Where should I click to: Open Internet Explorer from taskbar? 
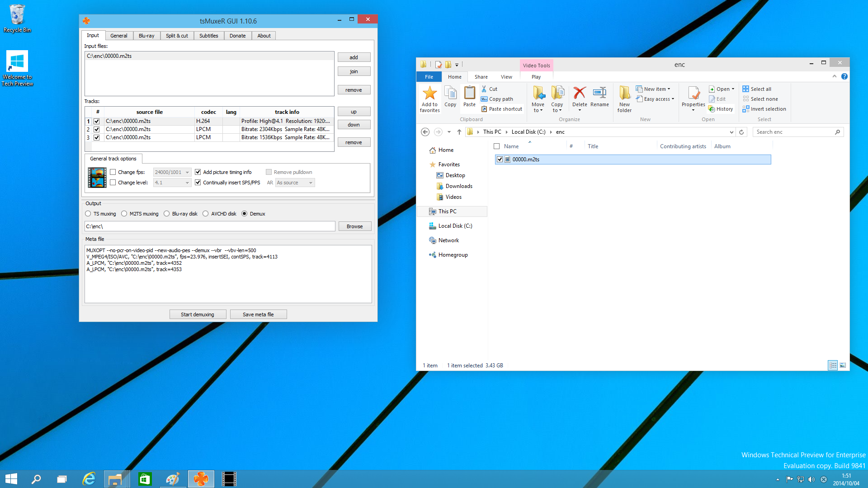click(89, 479)
